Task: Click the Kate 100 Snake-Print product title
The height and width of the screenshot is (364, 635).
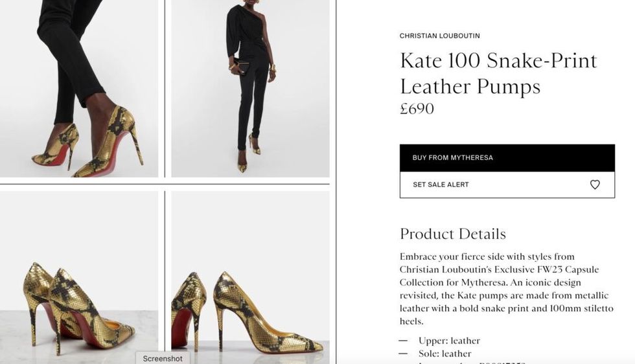Action: pyautogui.click(x=498, y=73)
